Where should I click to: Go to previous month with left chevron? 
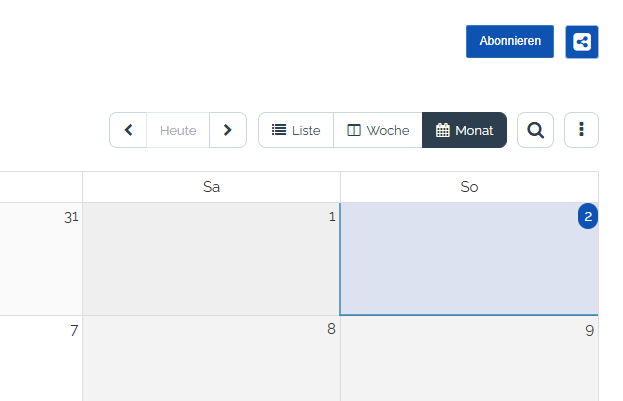tap(128, 130)
